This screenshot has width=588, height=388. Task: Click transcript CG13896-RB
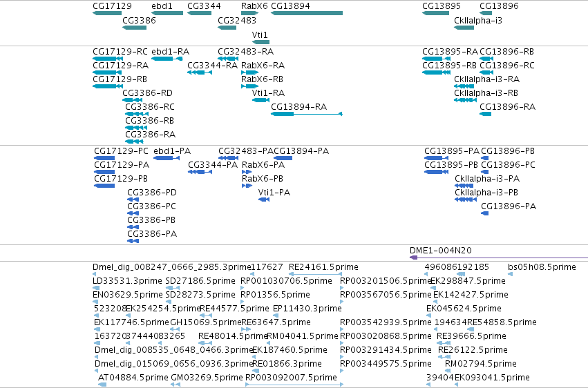(x=486, y=59)
